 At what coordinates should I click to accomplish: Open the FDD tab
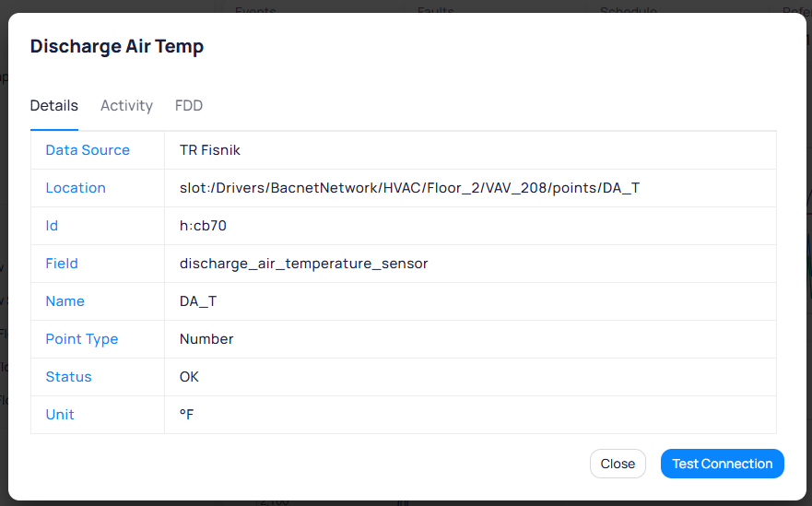[189, 106]
